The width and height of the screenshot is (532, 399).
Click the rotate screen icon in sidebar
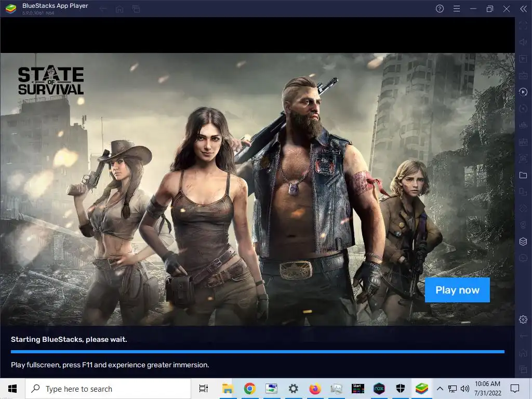pos(523,192)
